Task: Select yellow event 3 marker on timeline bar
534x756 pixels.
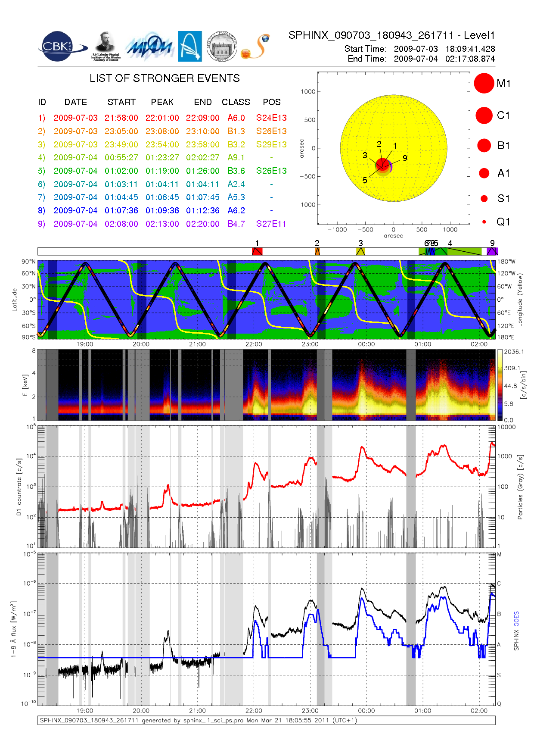Action: point(361,251)
